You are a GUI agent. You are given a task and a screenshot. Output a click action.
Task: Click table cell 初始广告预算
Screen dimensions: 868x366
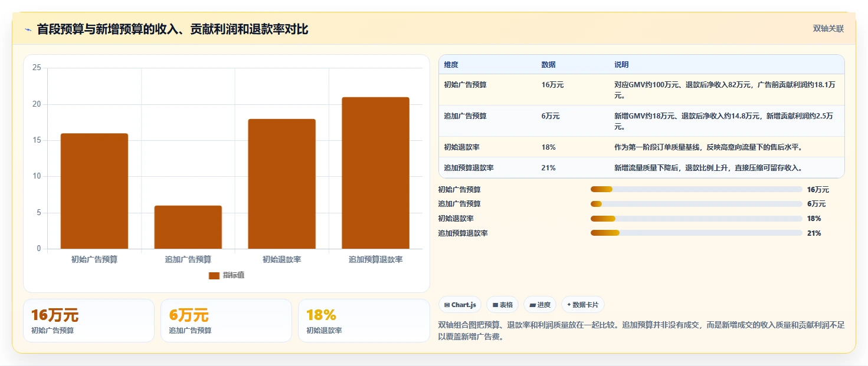click(466, 85)
